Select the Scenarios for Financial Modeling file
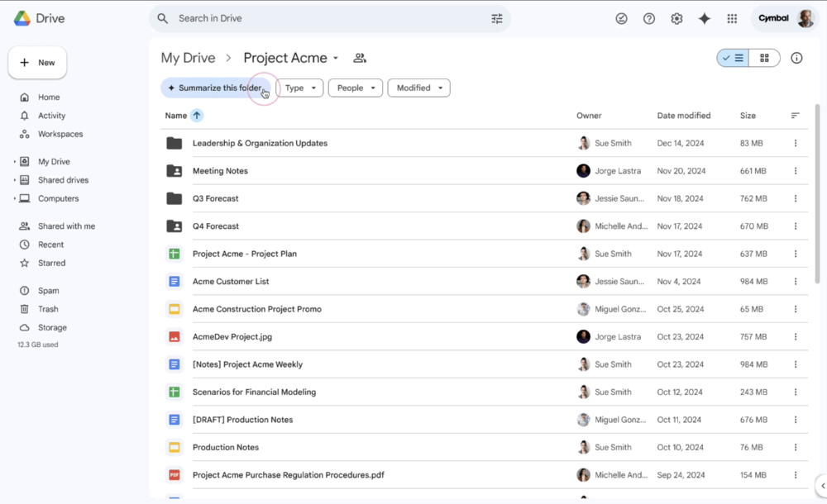Screen dimensions: 827x504 click(x=254, y=392)
